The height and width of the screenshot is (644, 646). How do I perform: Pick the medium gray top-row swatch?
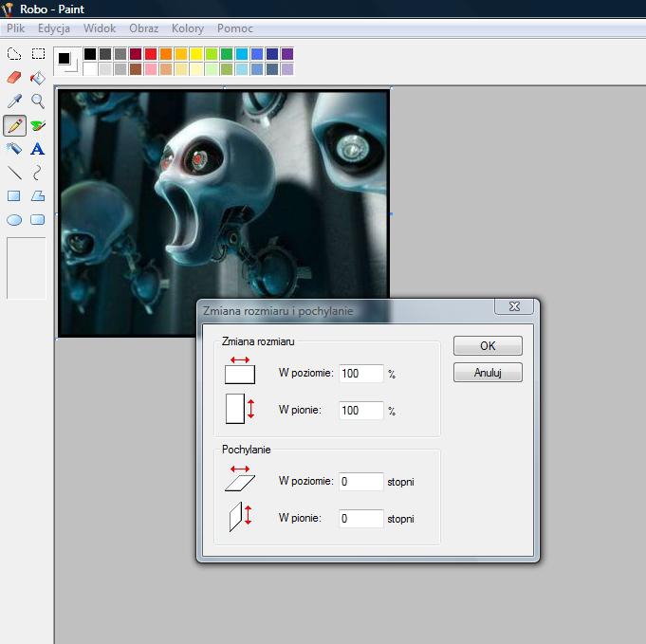click(120, 54)
